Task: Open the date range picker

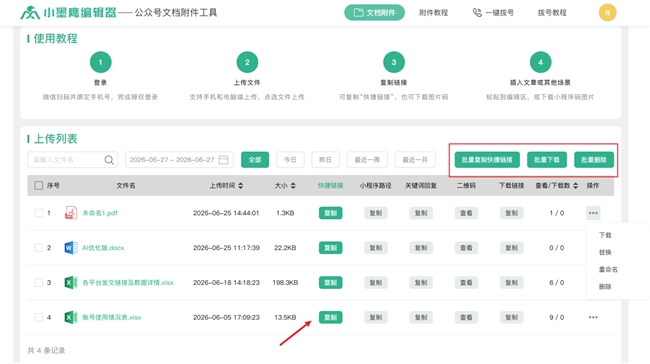Action: coord(179,160)
